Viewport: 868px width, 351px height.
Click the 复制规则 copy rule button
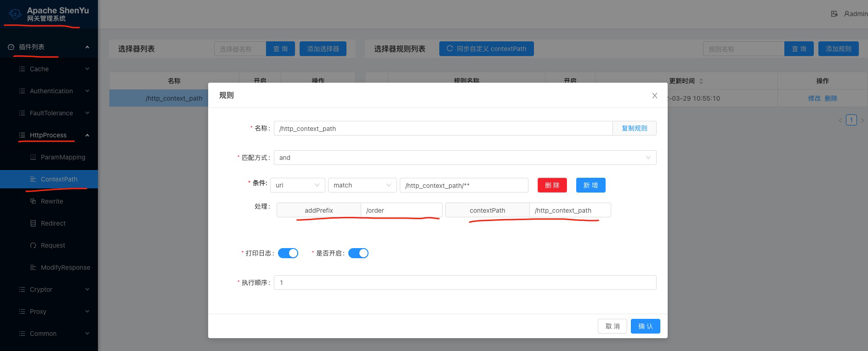[634, 128]
